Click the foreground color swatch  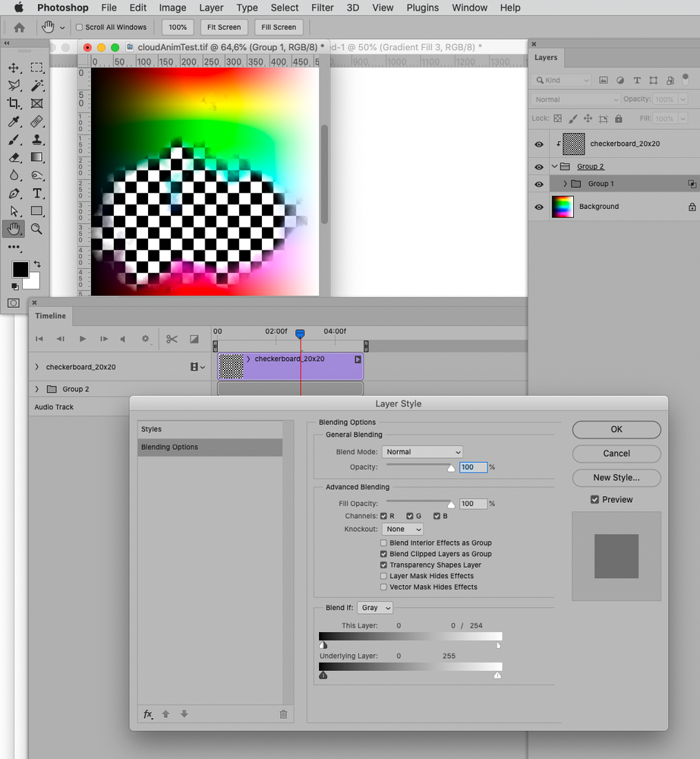[20, 269]
